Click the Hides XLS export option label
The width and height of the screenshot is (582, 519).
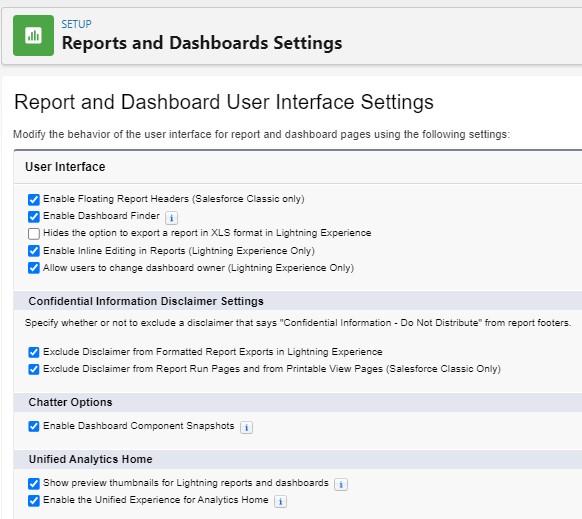(x=207, y=233)
